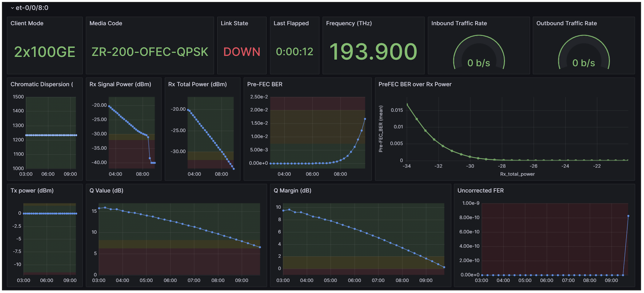Click the ZR-200-OFEC-QPSK media code value
644x293 pixels.
point(150,52)
